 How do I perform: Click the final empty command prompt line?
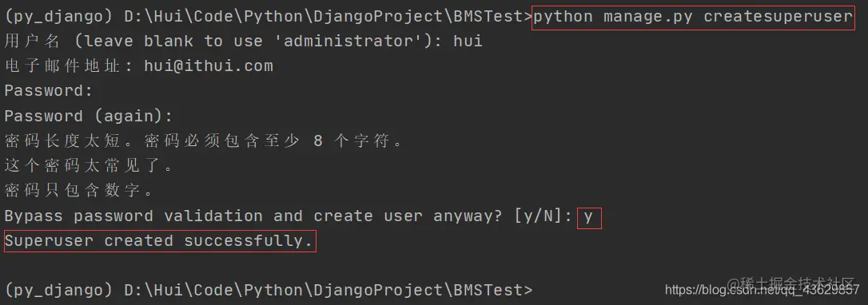268,290
